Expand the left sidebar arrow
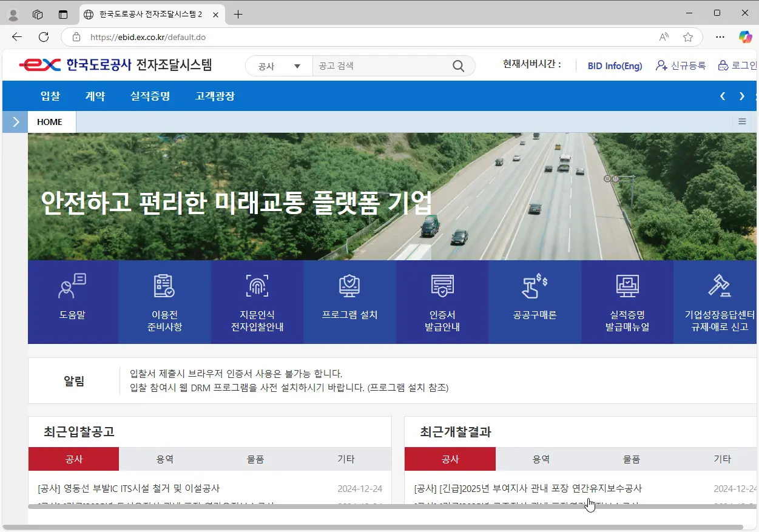Image resolution: width=759 pixels, height=532 pixels. click(x=15, y=121)
